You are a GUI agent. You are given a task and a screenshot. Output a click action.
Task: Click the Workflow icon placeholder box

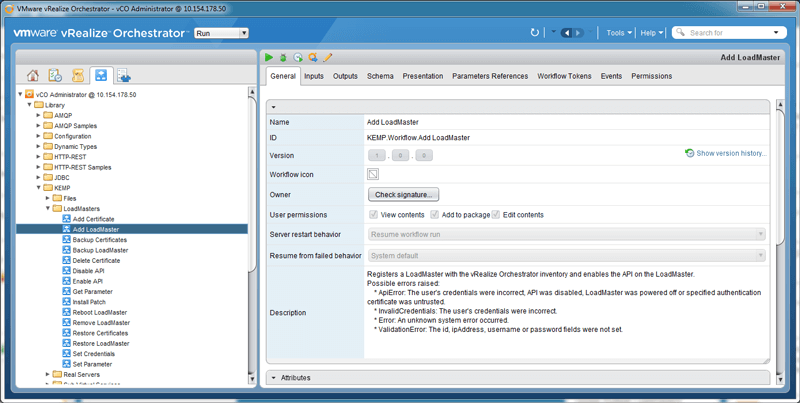[373, 174]
